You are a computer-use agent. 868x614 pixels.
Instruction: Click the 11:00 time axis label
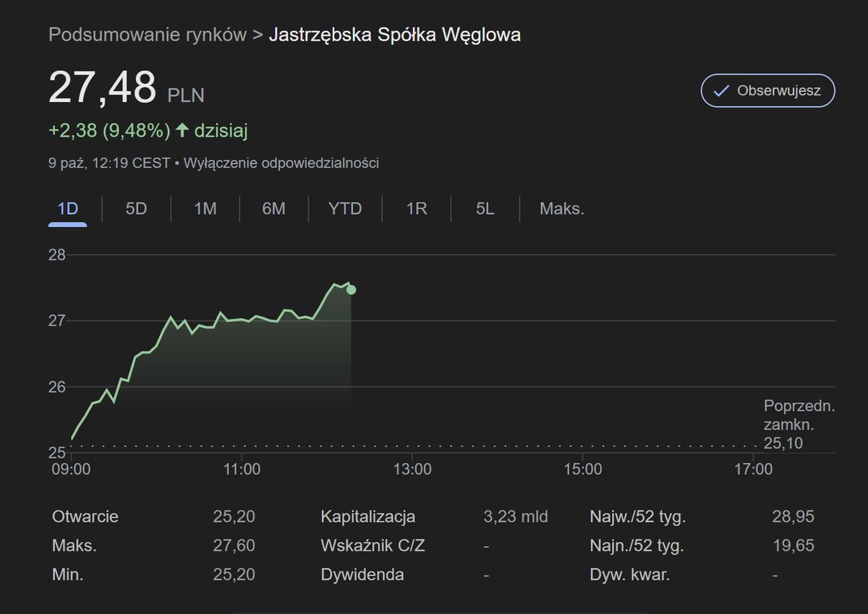tap(242, 469)
